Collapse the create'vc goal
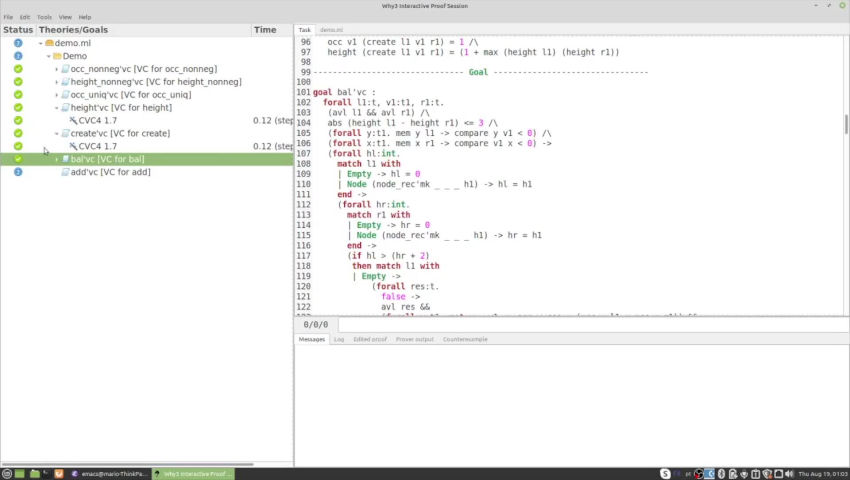 [56, 133]
